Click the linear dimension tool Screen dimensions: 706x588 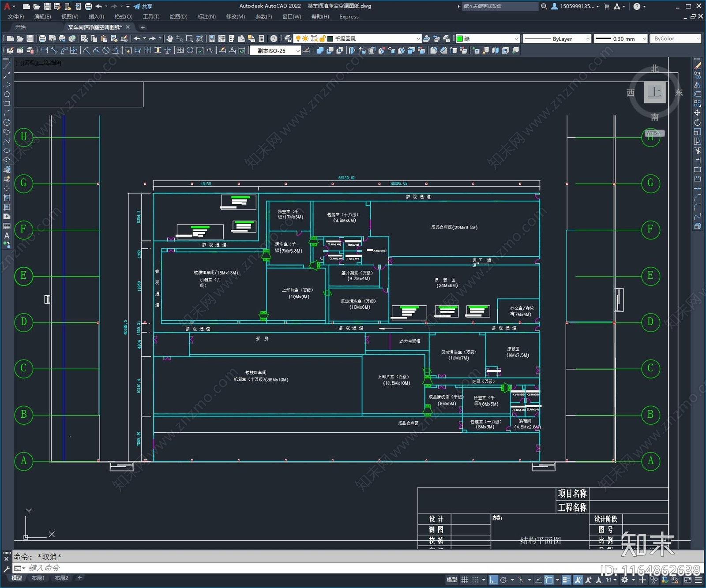(44, 50)
